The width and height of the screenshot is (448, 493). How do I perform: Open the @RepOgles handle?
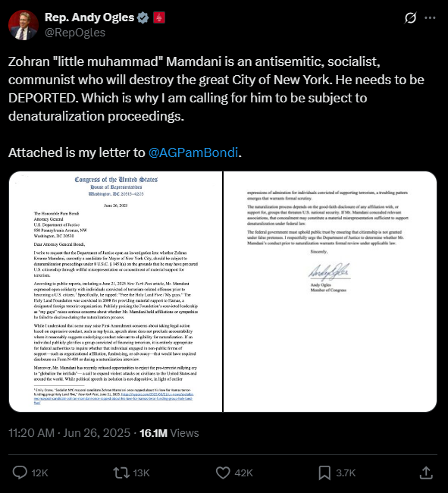click(75, 33)
